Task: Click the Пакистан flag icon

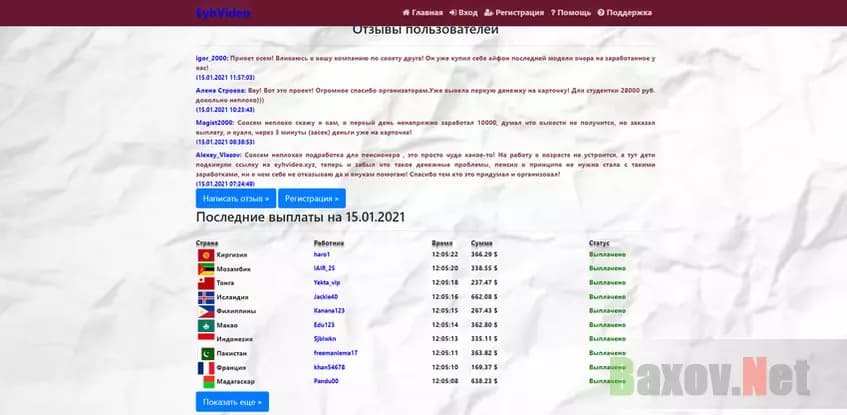Action: coord(205,353)
